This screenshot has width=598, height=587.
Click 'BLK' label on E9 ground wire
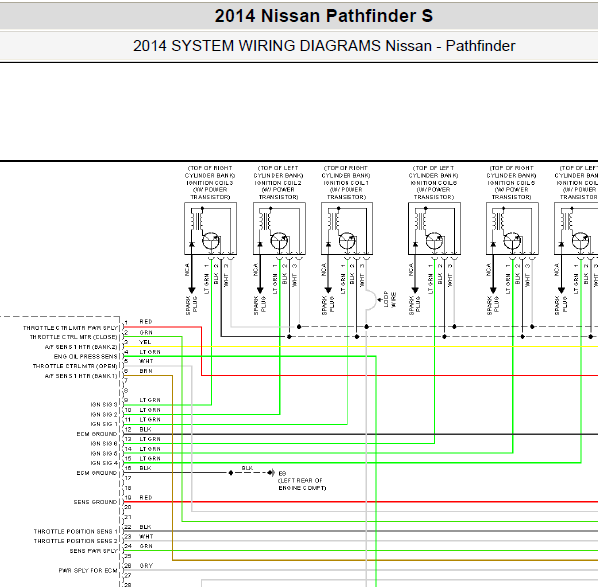coord(247,468)
